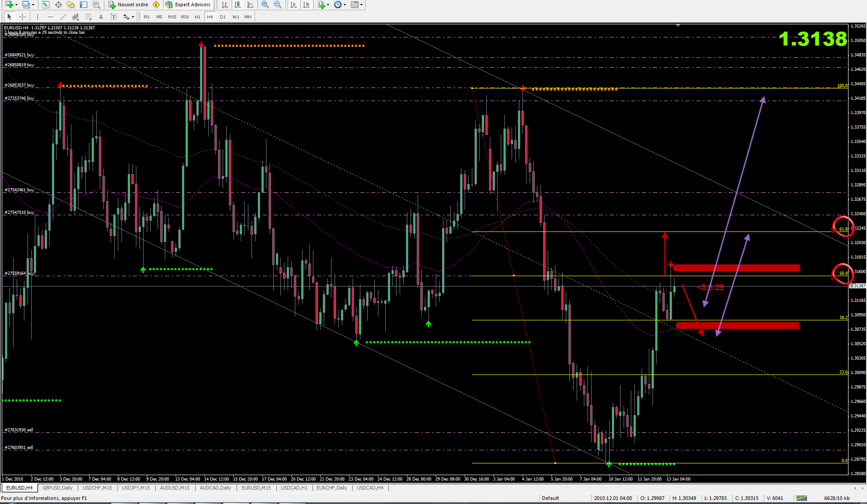The image size is (867, 504).
Task: Select the D1 timeframe button
Action: pos(223,17)
